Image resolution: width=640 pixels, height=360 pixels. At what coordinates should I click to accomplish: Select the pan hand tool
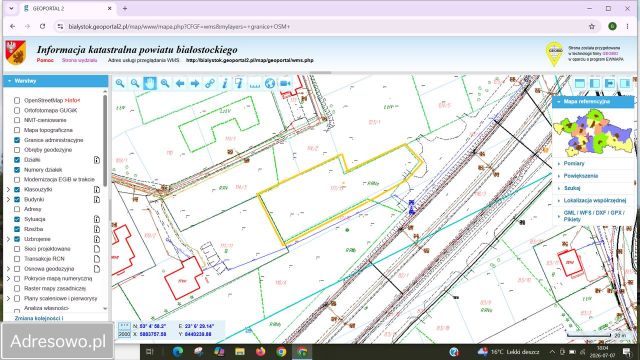[x=150, y=83]
